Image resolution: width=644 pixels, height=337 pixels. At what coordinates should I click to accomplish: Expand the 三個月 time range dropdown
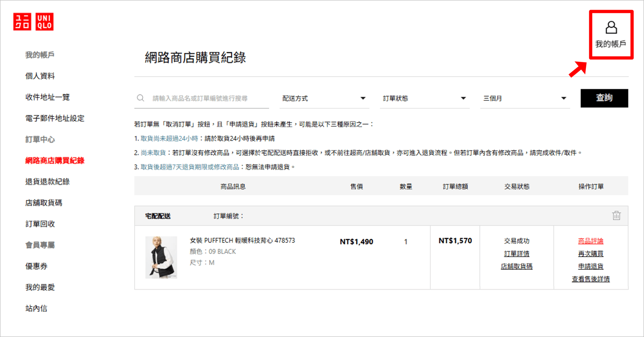coord(525,98)
